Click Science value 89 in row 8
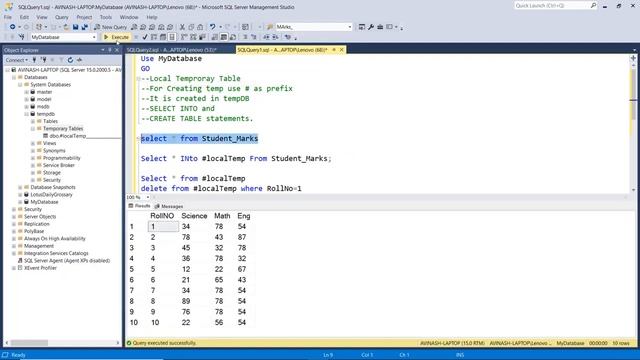Image resolution: width=640 pixels, height=360 pixels. click(186, 301)
